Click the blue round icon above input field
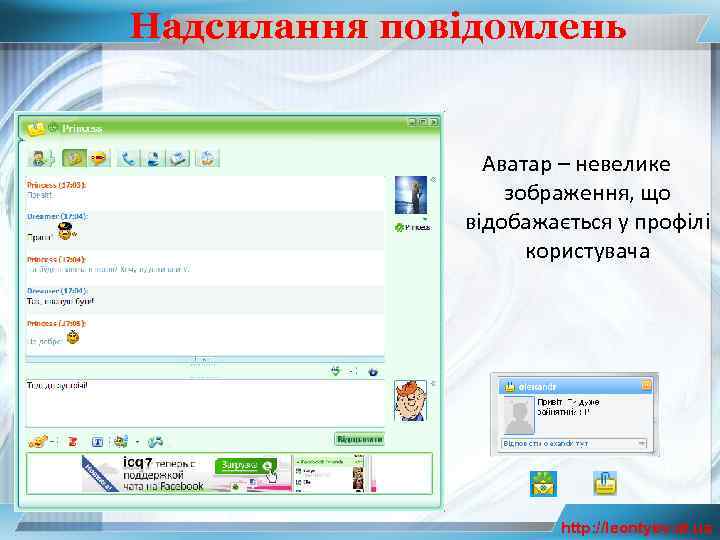 (x=373, y=371)
